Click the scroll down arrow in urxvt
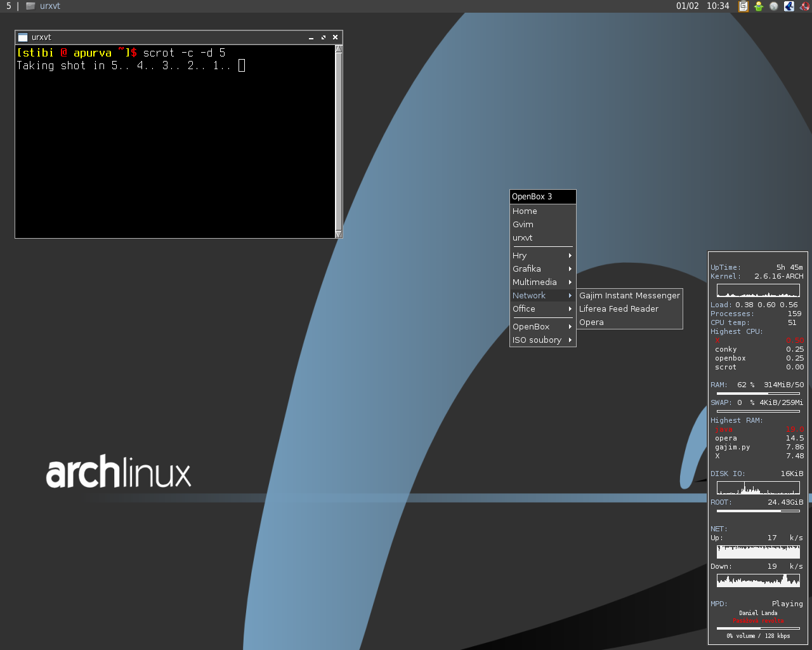Viewport: 812px width, 650px height. [x=339, y=234]
